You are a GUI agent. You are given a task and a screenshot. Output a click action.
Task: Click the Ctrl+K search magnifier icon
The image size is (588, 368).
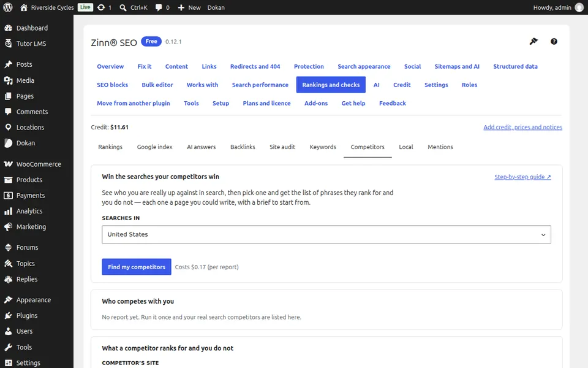123,7
